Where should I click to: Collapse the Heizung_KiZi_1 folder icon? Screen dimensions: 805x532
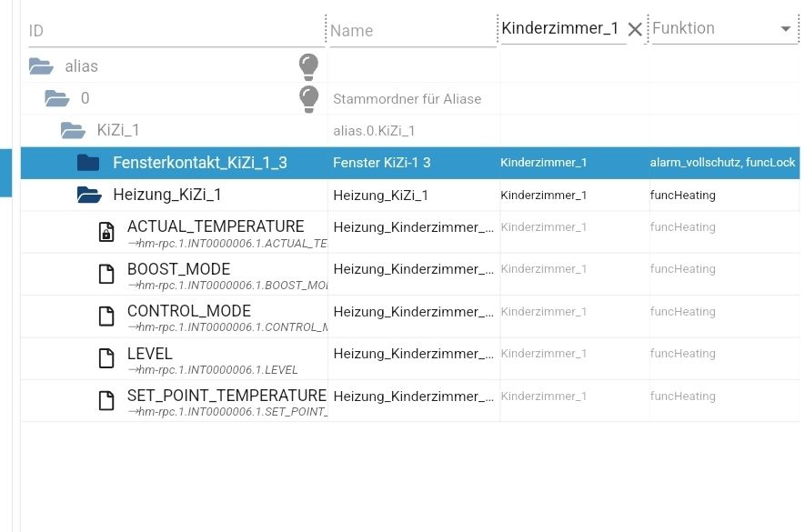pyautogui.click(x=89, y=195)
